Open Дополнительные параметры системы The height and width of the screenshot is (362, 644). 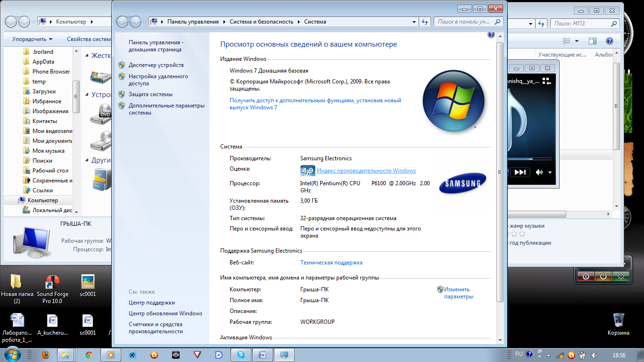(x=166, y=109)
